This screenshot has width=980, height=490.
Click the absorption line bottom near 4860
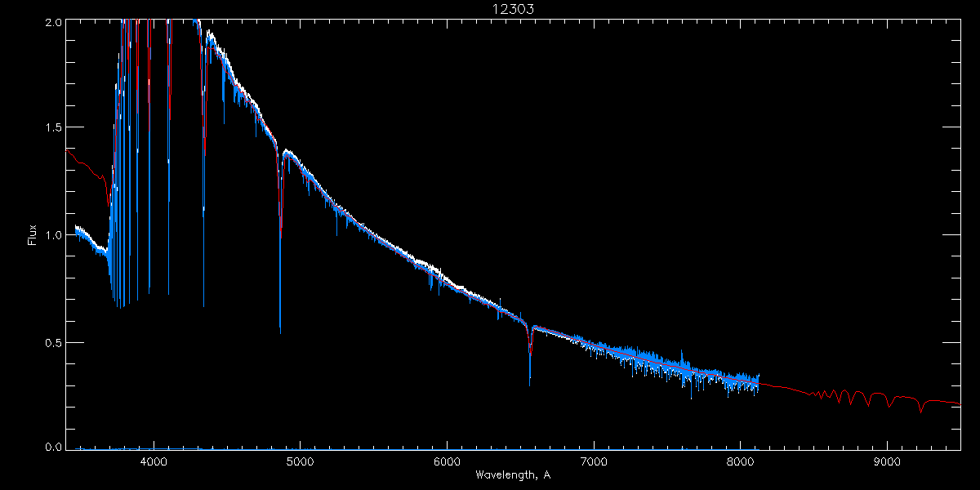[x=280, y=329]
